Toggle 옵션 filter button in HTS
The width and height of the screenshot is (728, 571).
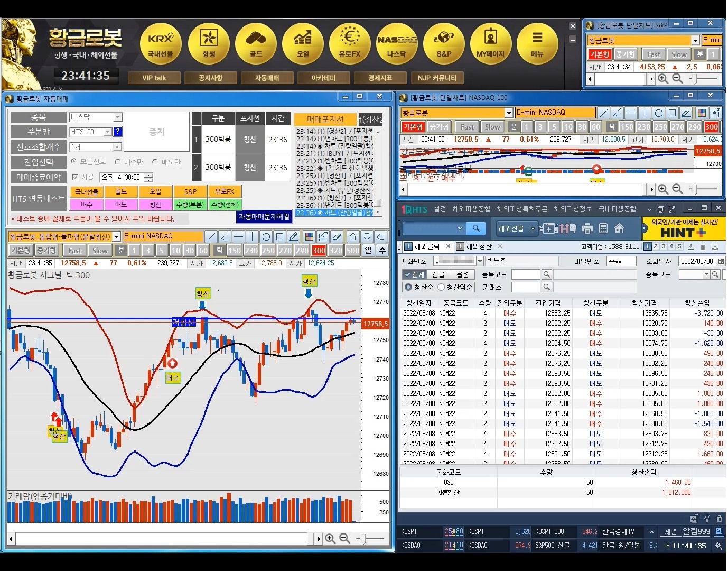pos(463,274)
